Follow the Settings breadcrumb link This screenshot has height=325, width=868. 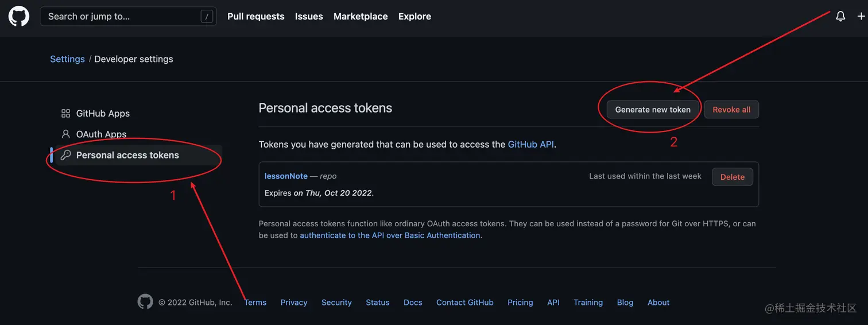67,59
